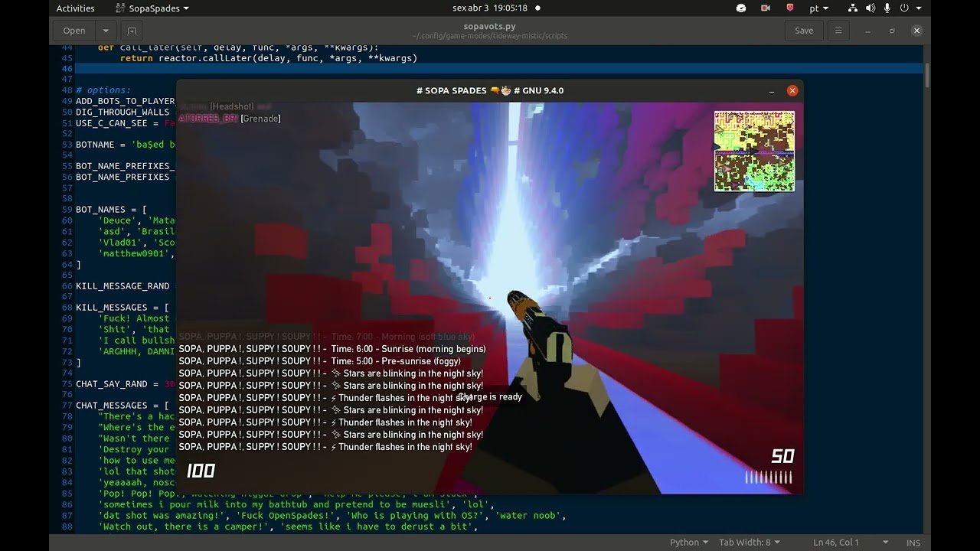The image size is (980, 551).
Task: Click the new document tab icon
Action: click(132, 31)
